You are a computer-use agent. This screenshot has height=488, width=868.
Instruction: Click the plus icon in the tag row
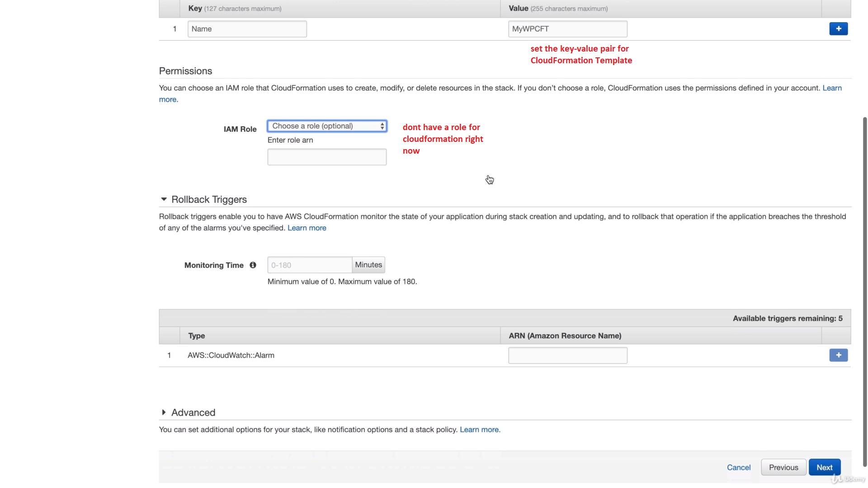pyautogui.click(x=838, y=29)
